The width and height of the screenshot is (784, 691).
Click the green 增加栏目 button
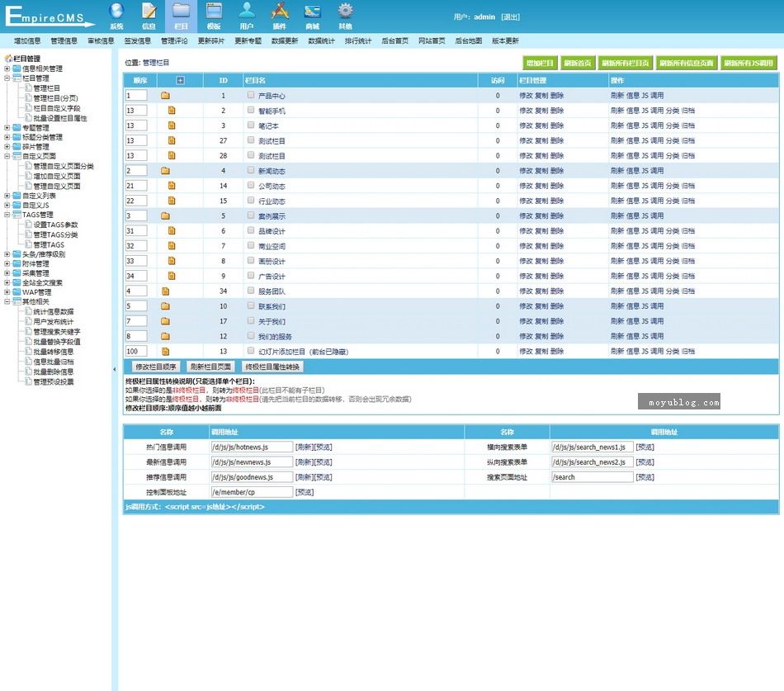point(540,63)
